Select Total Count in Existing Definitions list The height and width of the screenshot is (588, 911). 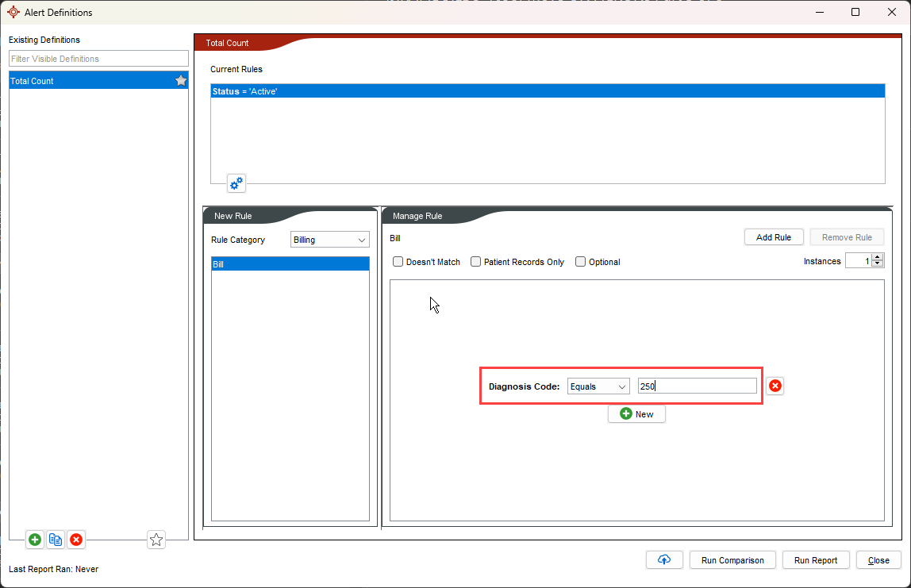pos(98,81)
